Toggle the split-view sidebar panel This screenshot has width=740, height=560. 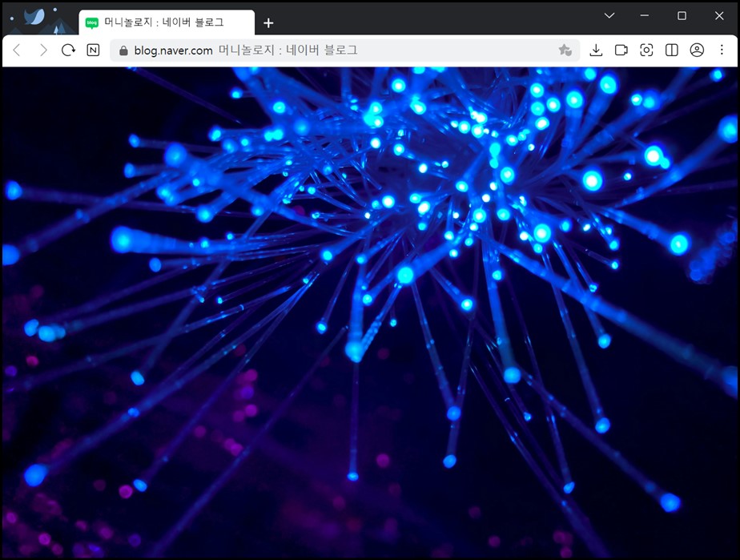tap(672, 50)
